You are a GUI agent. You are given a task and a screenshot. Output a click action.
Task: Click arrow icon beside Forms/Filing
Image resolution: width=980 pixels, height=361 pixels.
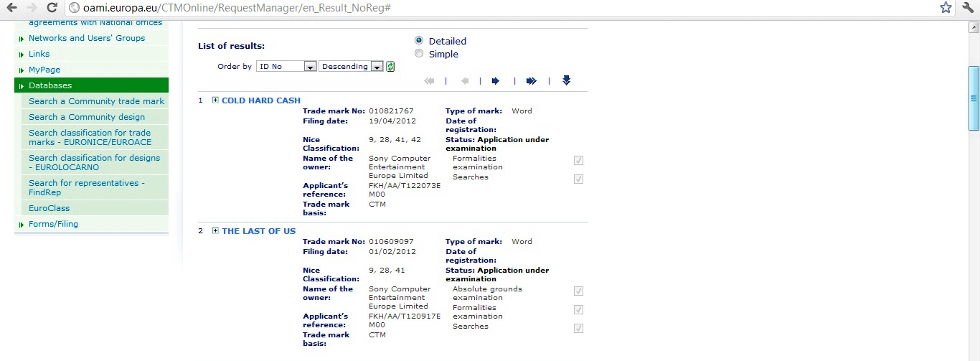tap(22, 225)
